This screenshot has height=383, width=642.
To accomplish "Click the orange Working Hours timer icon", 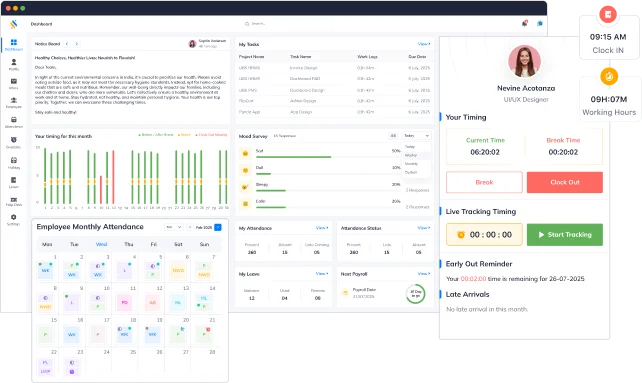I will [609, 77].
